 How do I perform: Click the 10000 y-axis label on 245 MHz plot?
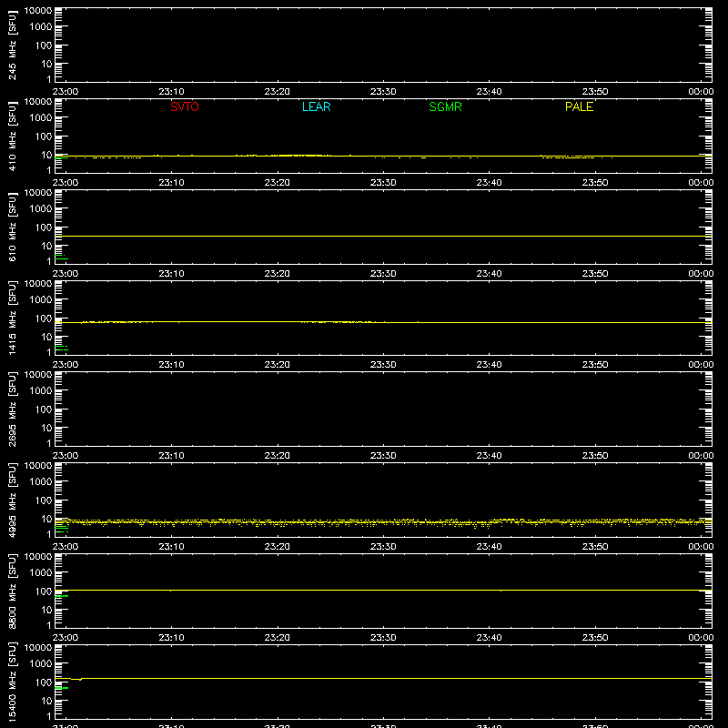(38, 11)
